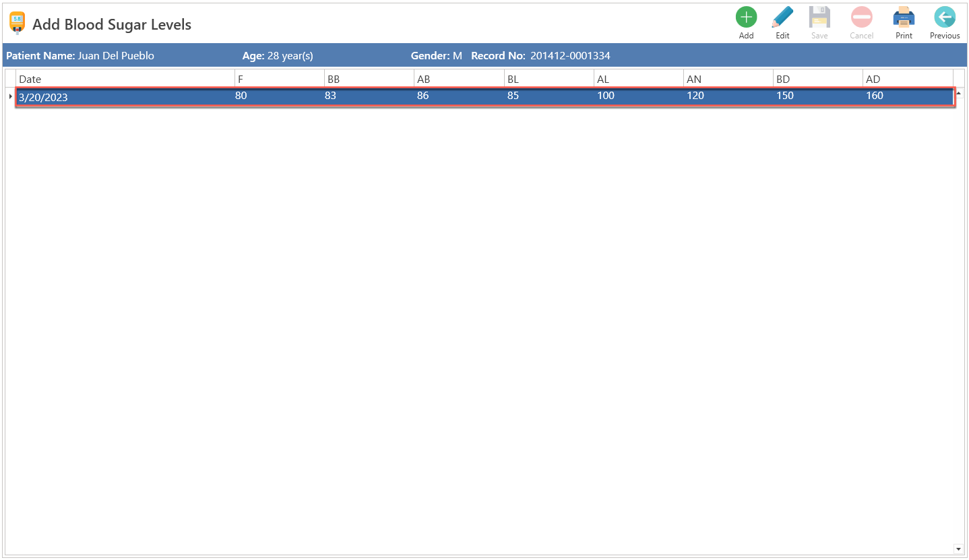Click the Add Blood Sugar Levels title
This screenshot has height=560, width=969.
coord(112,25)
